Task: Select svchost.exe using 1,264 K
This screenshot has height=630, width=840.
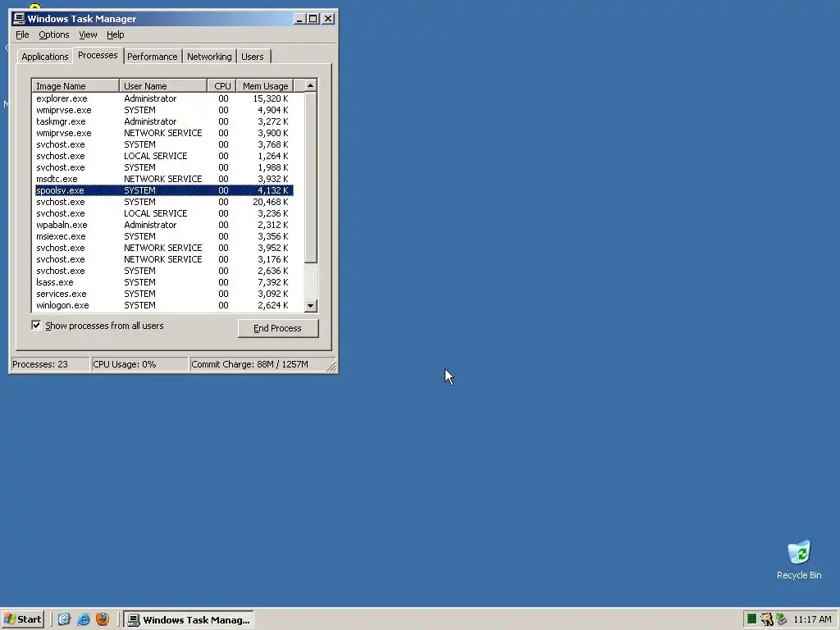Action: point(164,156)
